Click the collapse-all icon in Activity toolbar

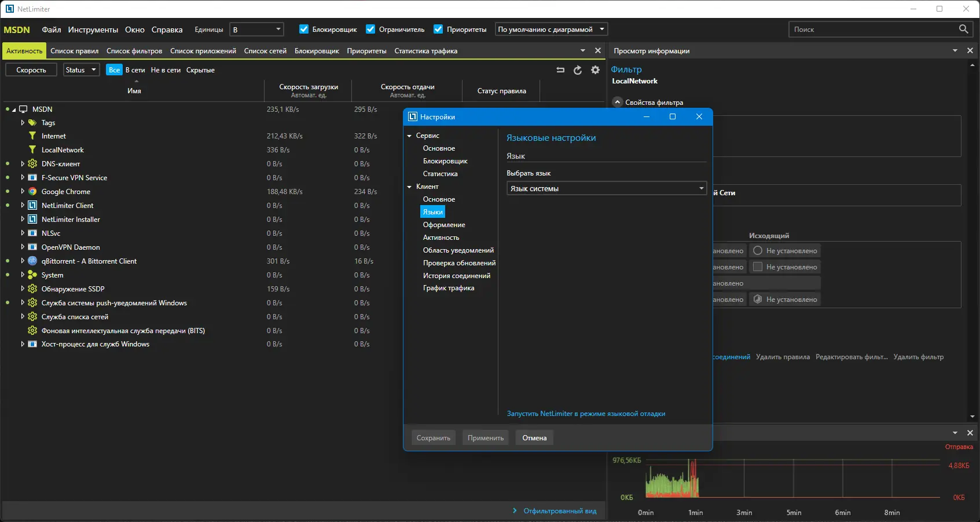pyautogui.click(x=560, y=70)
